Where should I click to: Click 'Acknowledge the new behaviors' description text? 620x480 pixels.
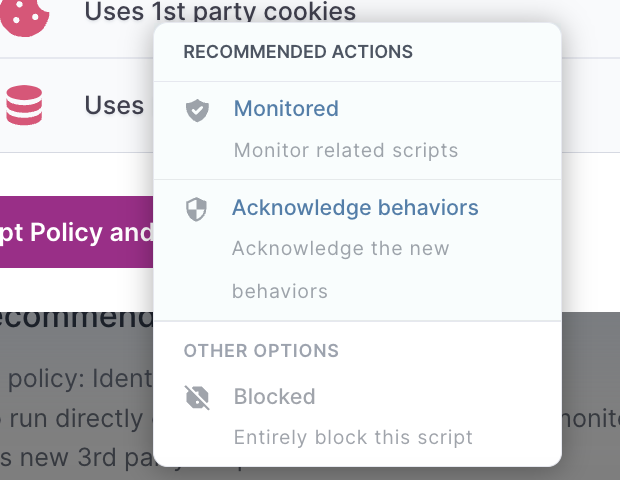pos(340,270)
